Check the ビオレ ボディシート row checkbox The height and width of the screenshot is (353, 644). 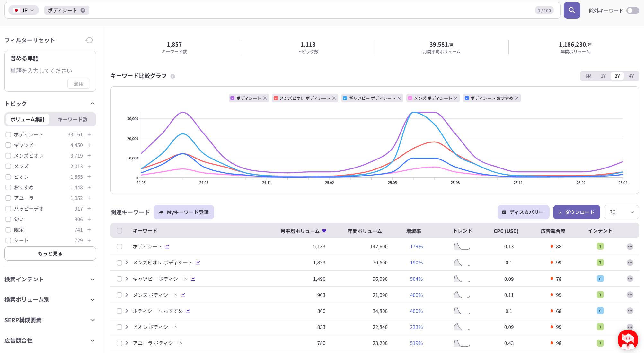pyautogui.click(x=119, y=327)
